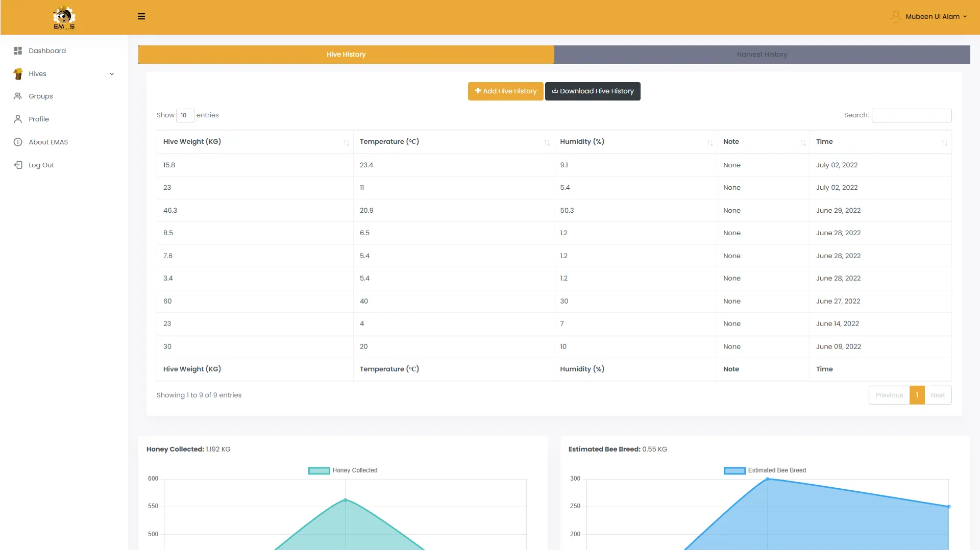980x551 pixels.
Task: Open Profile via its person icon
Action: coord(18,119)
